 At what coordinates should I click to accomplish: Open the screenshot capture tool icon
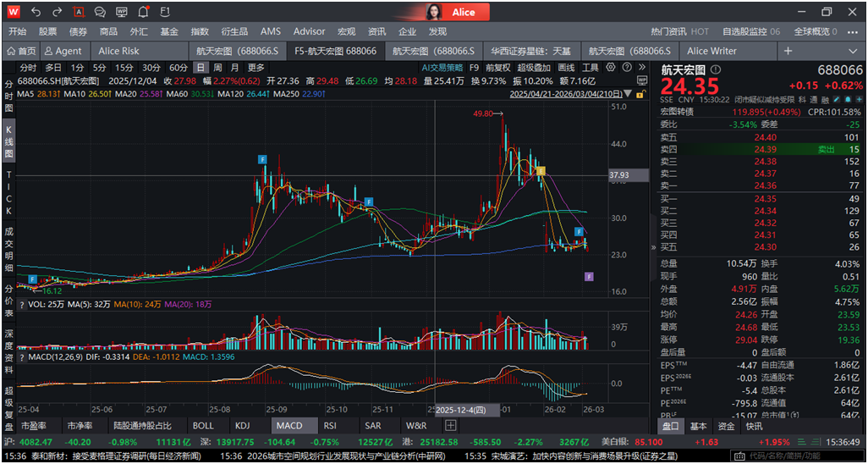pos(79,12)
